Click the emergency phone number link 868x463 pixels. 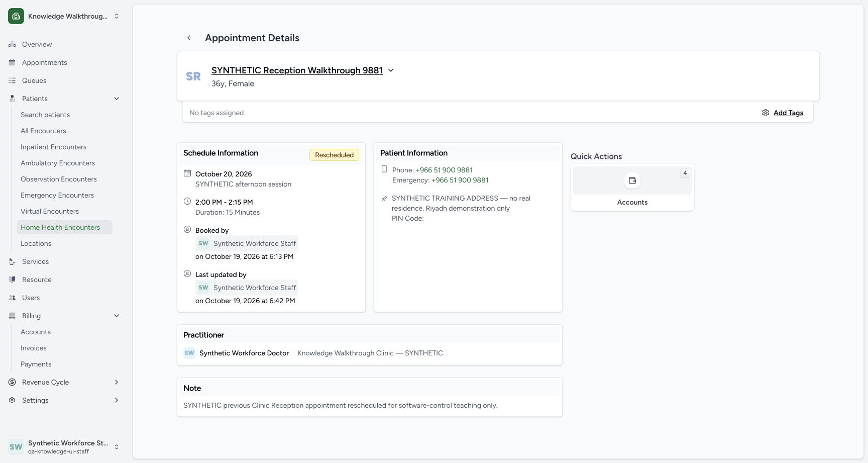pos(460,180)
